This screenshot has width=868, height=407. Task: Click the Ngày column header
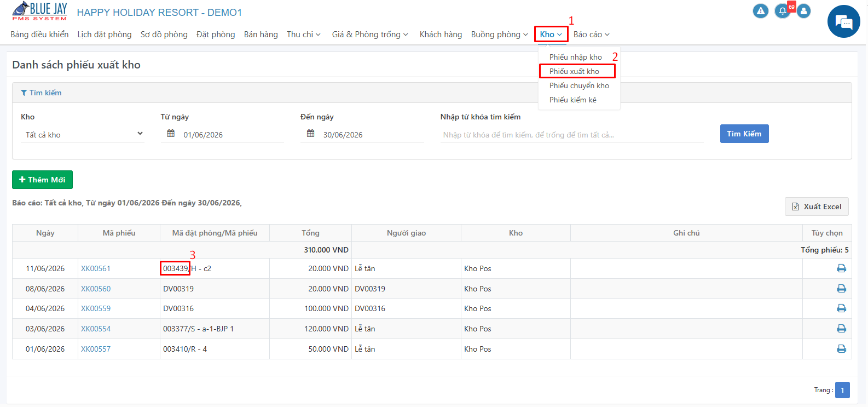pyautogui.click(x=45, y=233)
